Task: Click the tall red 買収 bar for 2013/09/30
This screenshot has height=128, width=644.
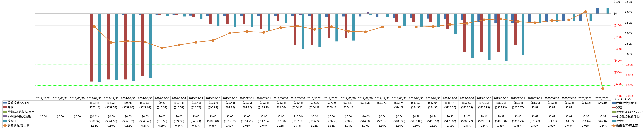Action: tap(92, 47)
